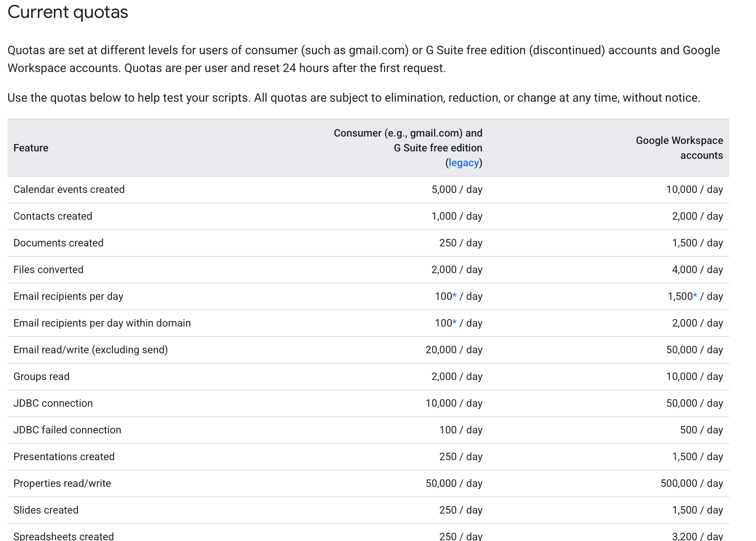The width and height of the screenshot is (756, 541).
Task: Click Documents created row label
Action: coord(58,243)
